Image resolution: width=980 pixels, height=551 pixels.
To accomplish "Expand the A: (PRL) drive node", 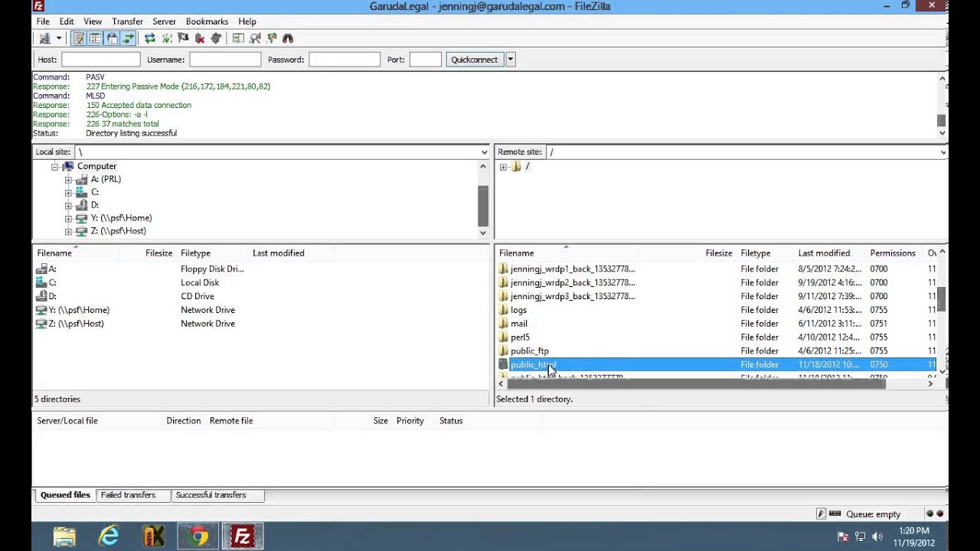I will pos(68,180).
